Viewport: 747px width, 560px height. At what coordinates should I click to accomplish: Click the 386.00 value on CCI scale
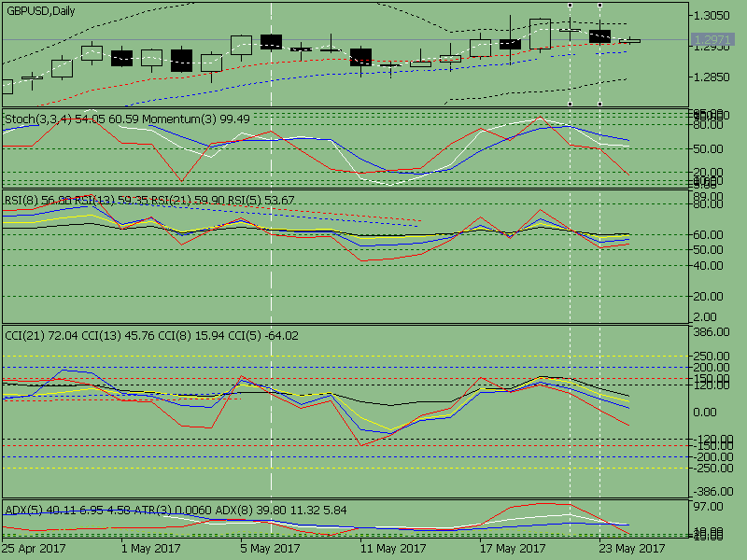(712, 332)
